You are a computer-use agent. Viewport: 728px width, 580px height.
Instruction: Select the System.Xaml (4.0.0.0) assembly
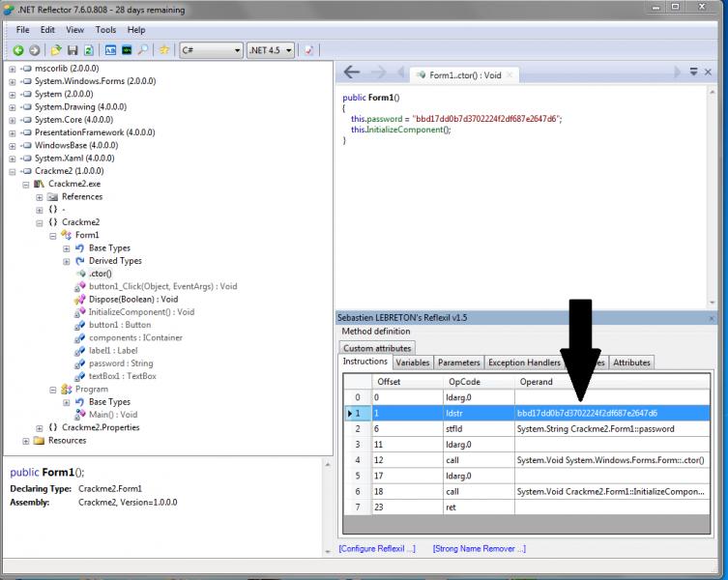click(x=74, y=159)
